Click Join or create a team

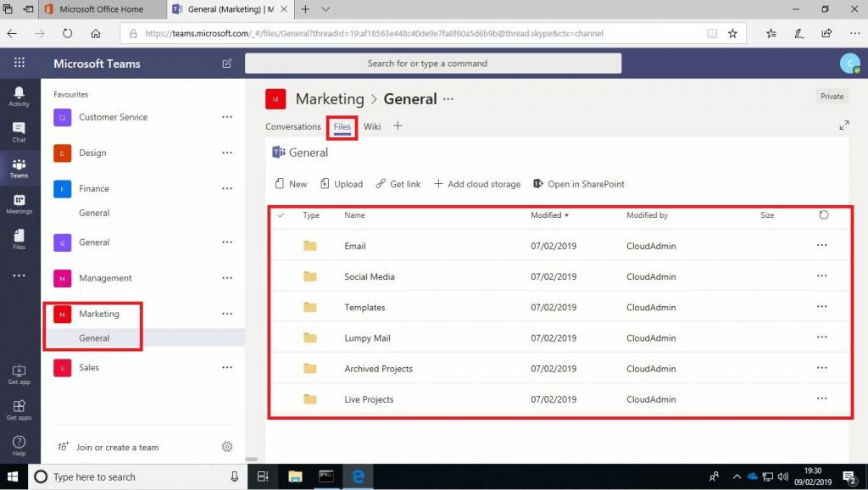108,447
